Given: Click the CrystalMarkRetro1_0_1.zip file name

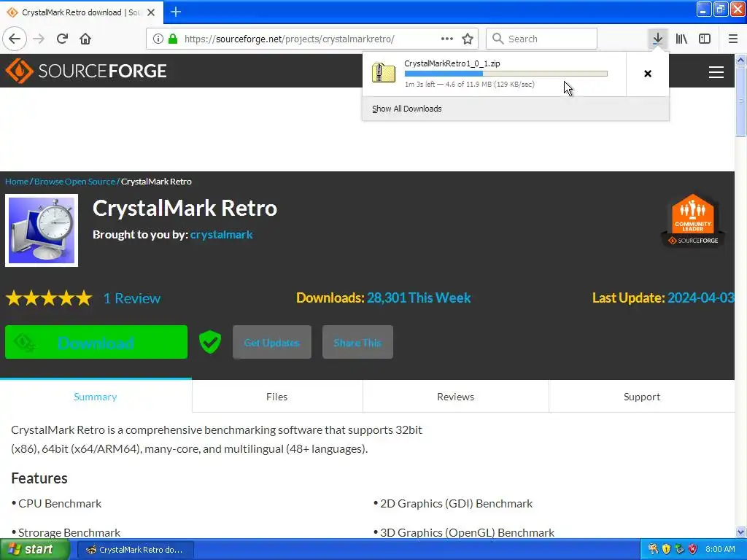Looking at the screenshot, I should click(452, 63).
